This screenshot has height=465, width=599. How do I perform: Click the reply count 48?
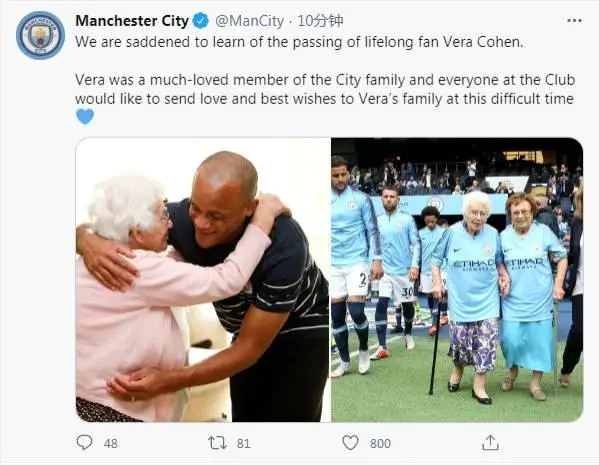110,443
